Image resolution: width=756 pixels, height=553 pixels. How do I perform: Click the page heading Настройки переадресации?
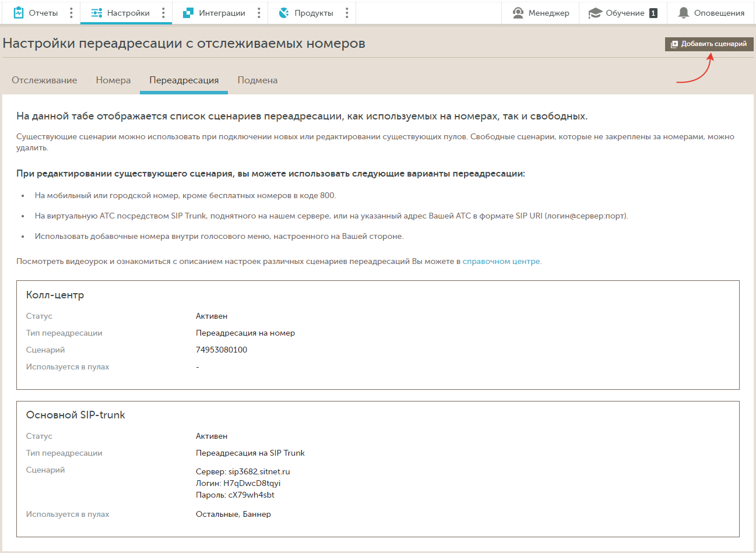click(x=184, y=43)
